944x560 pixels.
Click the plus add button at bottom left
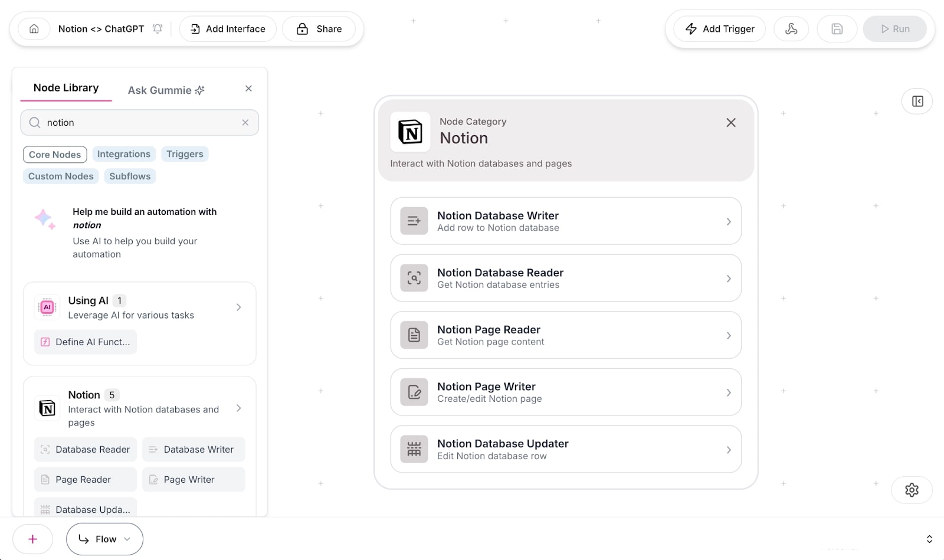[x=33, y=539]
